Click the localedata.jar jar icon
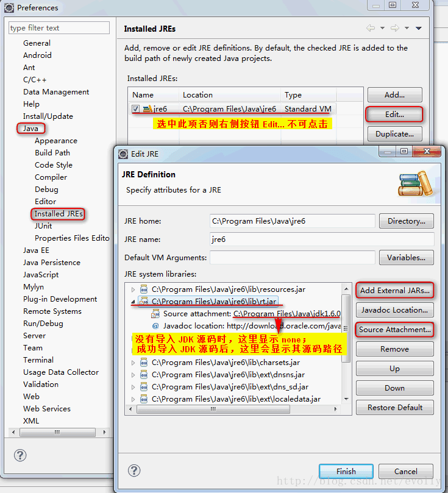The width and height of the screenshot is (448, 493). pyautogui.click(x=144, y=399)
